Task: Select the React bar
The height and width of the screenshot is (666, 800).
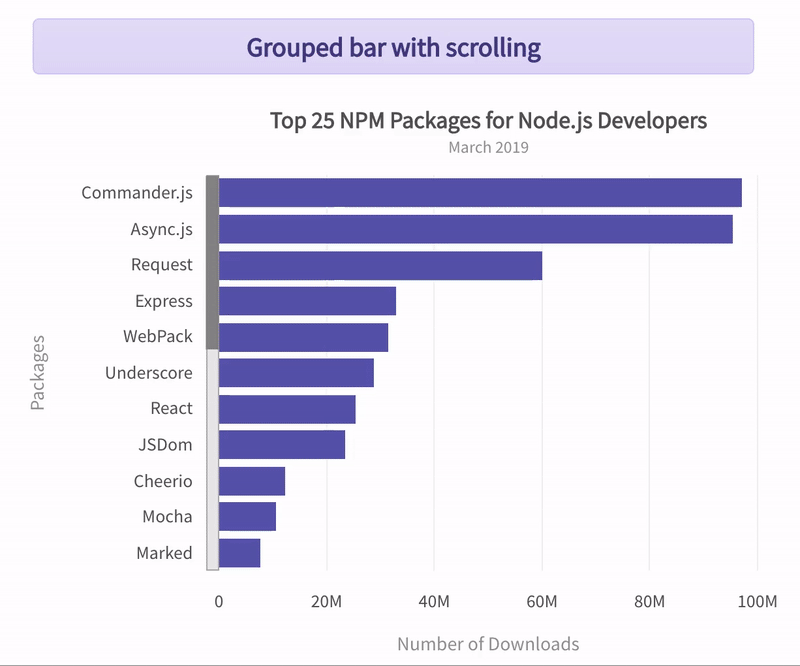Action: pos(287,409)
